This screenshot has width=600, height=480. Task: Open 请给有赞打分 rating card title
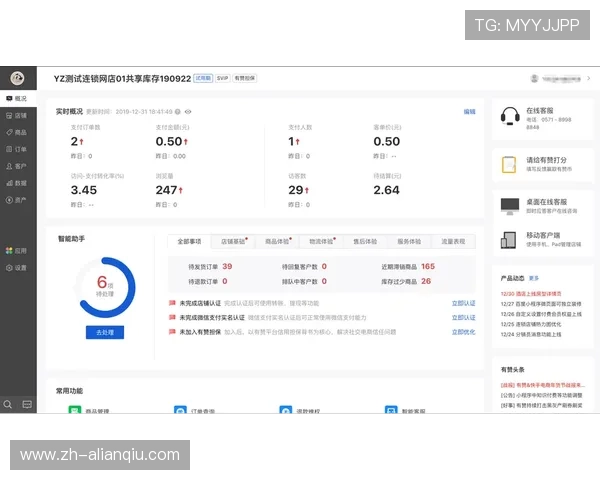[546, 160]
